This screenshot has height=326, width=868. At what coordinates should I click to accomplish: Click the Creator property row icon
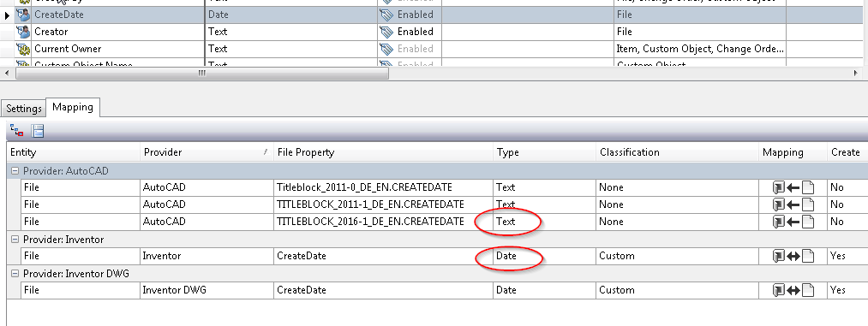(x=23, y=32)
